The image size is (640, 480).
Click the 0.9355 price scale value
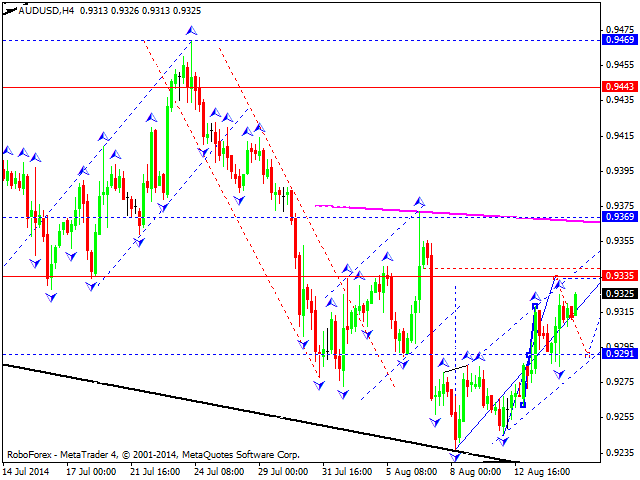click(x=620, y=241)
